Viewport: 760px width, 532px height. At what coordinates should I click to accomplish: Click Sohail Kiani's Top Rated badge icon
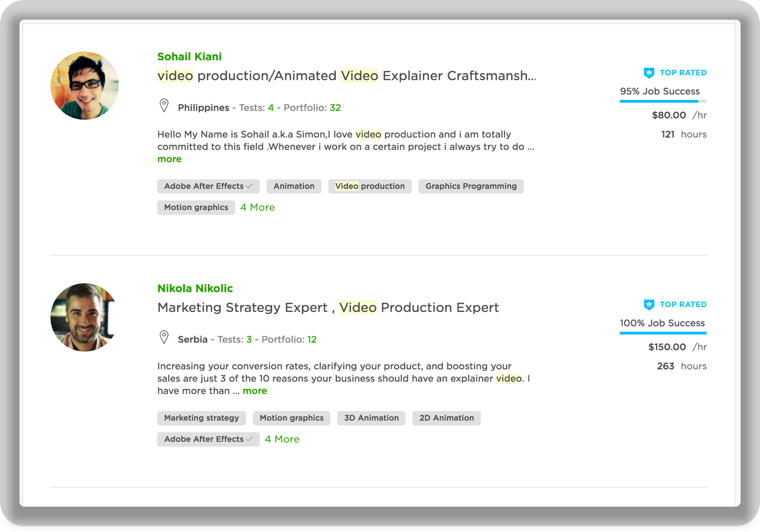coord(649,73)
